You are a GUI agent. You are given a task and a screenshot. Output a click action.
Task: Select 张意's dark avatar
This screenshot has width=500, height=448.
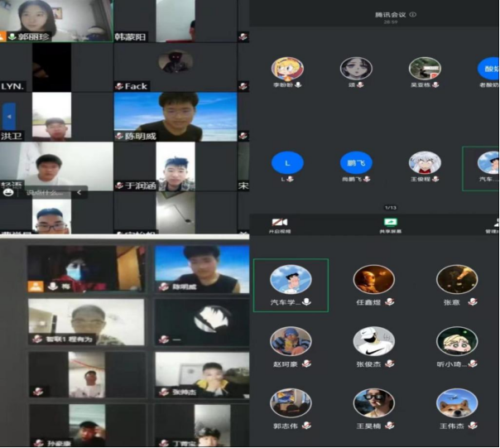coord(457,279)
